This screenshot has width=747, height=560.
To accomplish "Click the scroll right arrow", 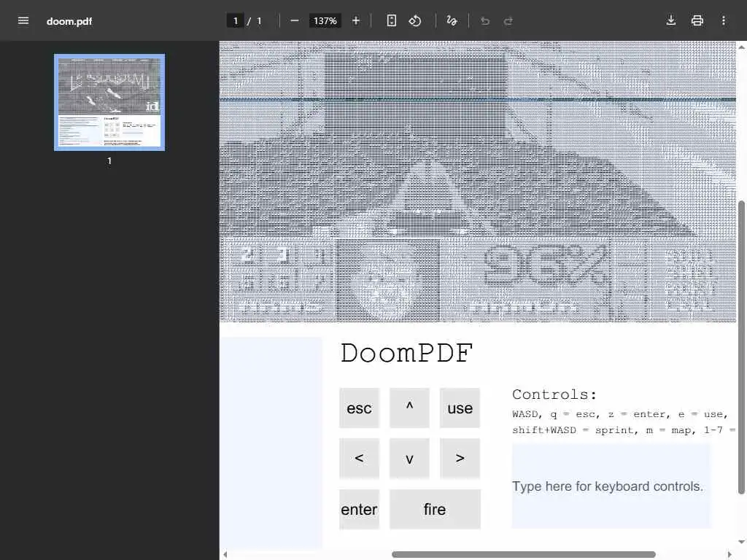I will pyautogui.click(x=729, y=555).
